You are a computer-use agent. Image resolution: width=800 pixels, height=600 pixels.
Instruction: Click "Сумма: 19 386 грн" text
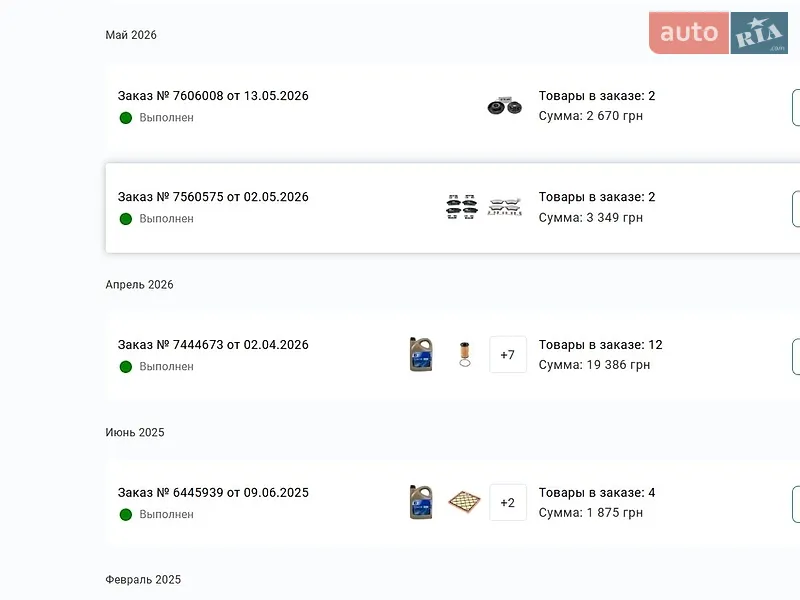[x=594, y=365]
